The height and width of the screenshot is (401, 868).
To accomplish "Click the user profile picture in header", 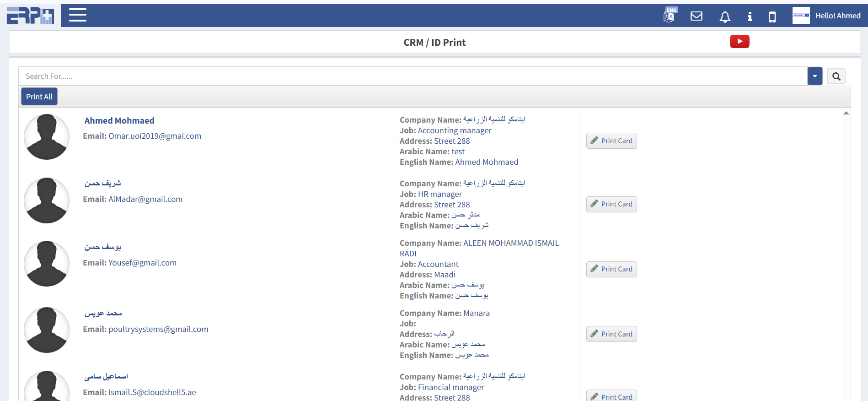I will pos(801,16).
